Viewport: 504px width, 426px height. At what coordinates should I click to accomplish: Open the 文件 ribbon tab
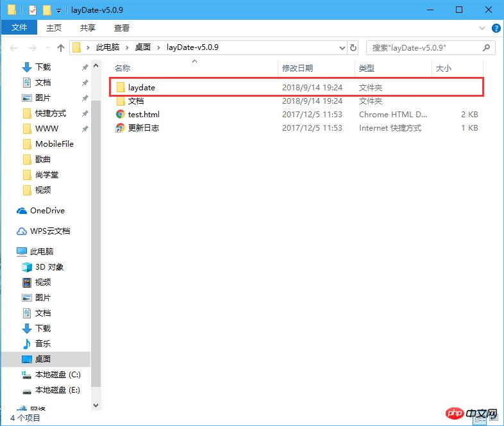pyautogui.click(x=19, y=28)
